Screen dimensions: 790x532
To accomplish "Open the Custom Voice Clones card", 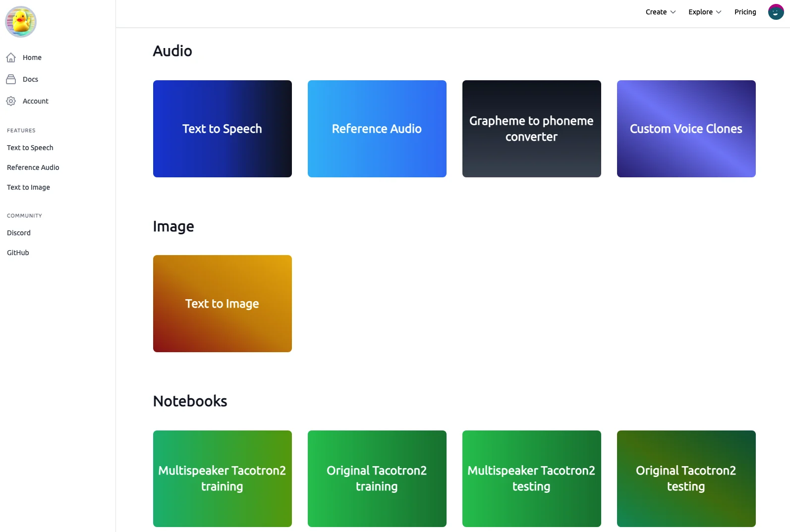I will pyautogui.click(x=686, y=129).
